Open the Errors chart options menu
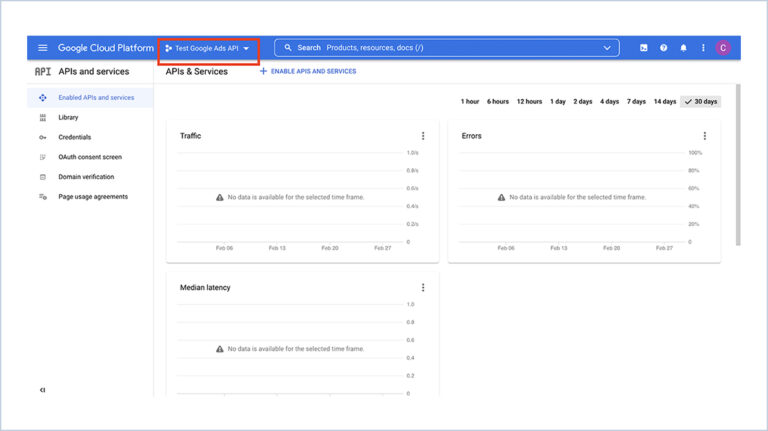This screenshot has width=768, height=431. pyautogui.click(x=705, y=136)
